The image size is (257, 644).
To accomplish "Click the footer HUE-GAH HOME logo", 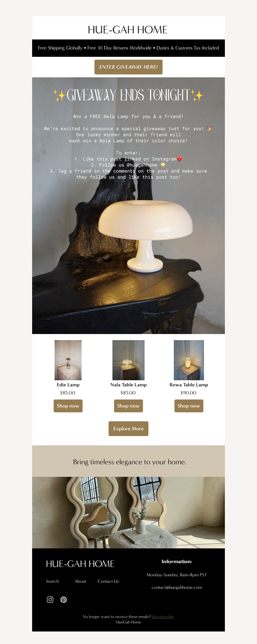I will click(80, 564).
